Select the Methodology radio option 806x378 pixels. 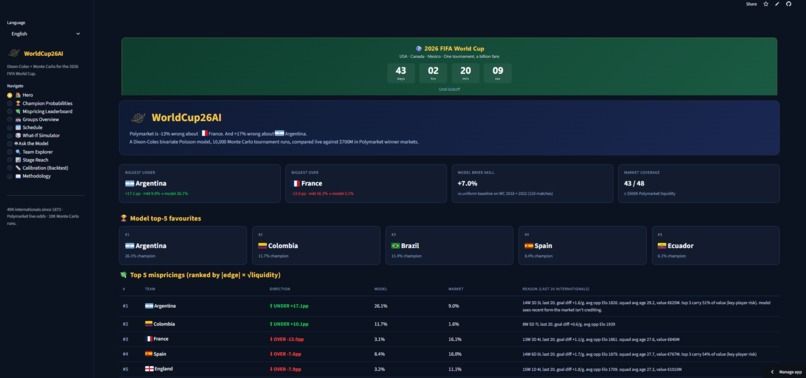pos(10,176)
